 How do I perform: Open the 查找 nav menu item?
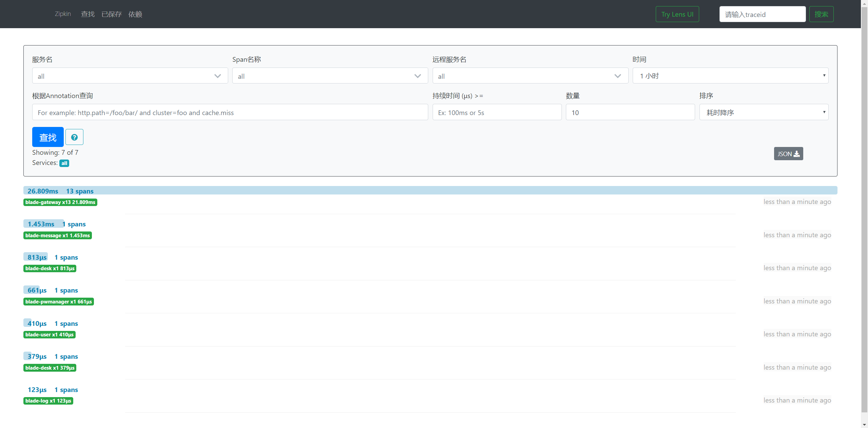88,14
